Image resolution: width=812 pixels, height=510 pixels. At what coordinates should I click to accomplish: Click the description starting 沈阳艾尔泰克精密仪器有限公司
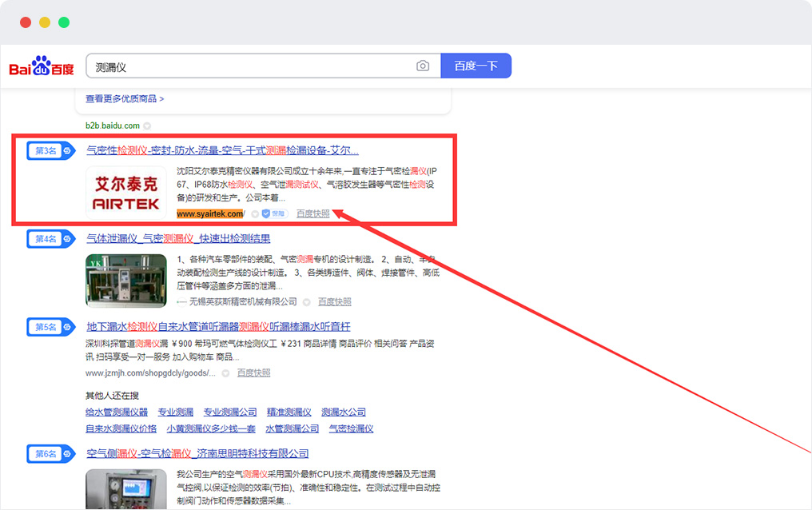pyautogui.click(x=307, y=185)
